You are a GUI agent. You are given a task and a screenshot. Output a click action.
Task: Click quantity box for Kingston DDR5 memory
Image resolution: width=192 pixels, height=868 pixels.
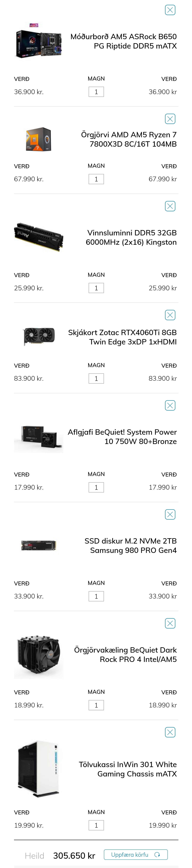tap(96, 288)
